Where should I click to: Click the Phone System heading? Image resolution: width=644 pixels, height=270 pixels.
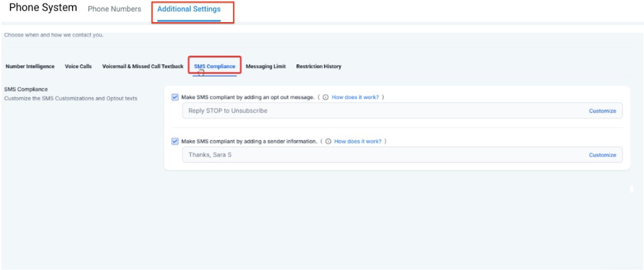(x=43, y=8)
